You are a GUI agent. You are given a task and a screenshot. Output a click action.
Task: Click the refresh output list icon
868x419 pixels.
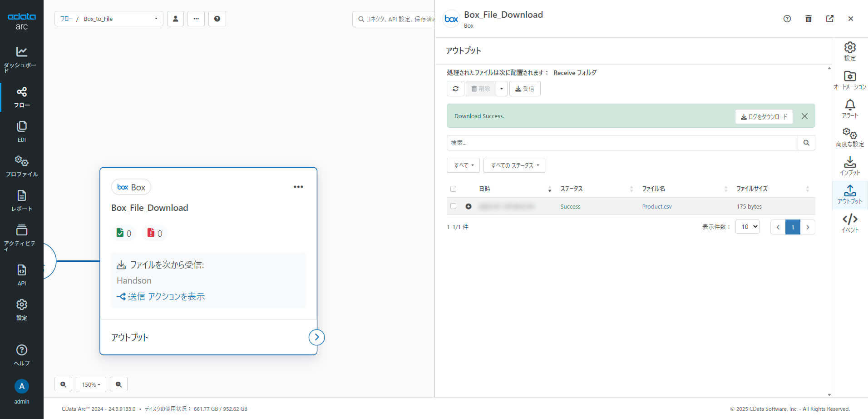[455, 89]
